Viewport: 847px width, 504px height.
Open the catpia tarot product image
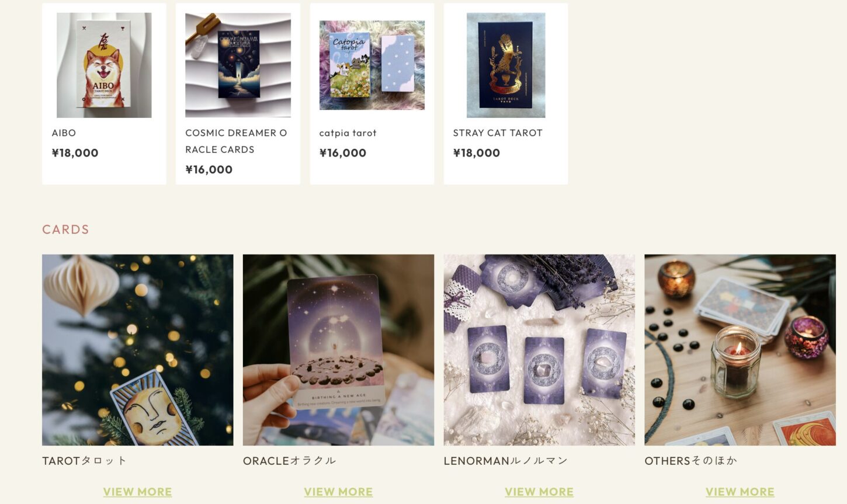point(372,65)
